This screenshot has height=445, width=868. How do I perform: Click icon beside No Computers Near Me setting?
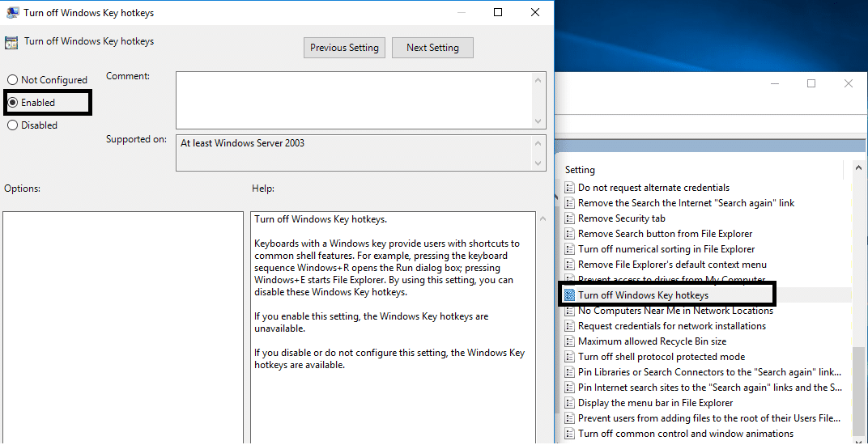pyautogui.click(x=570, y=311)
